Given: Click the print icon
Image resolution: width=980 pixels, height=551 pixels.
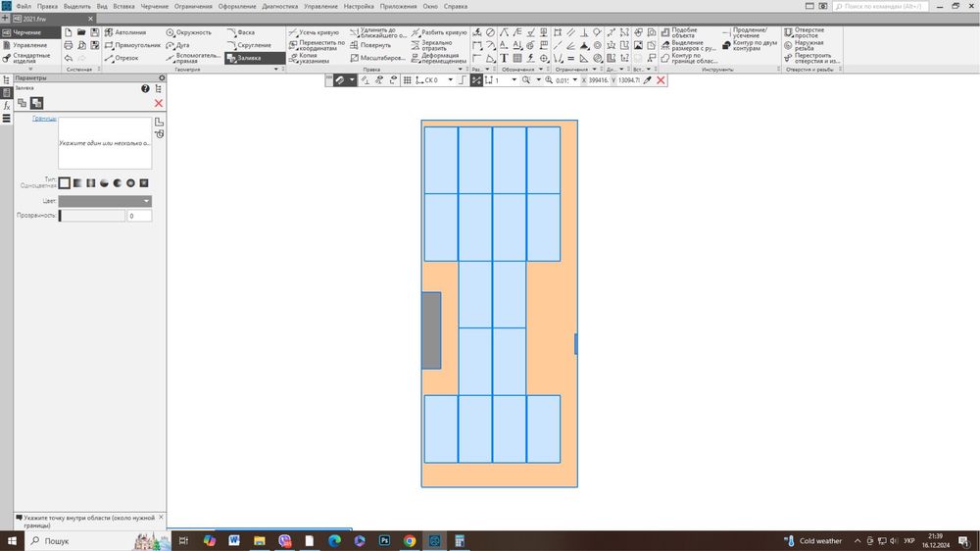Looking at the screenshot, I should tap(69, 45).
